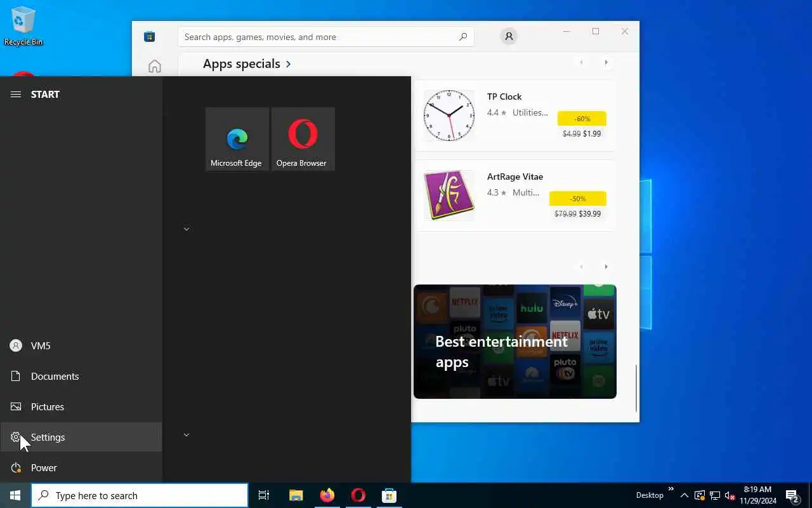Focus the taskbar search box

140,495
